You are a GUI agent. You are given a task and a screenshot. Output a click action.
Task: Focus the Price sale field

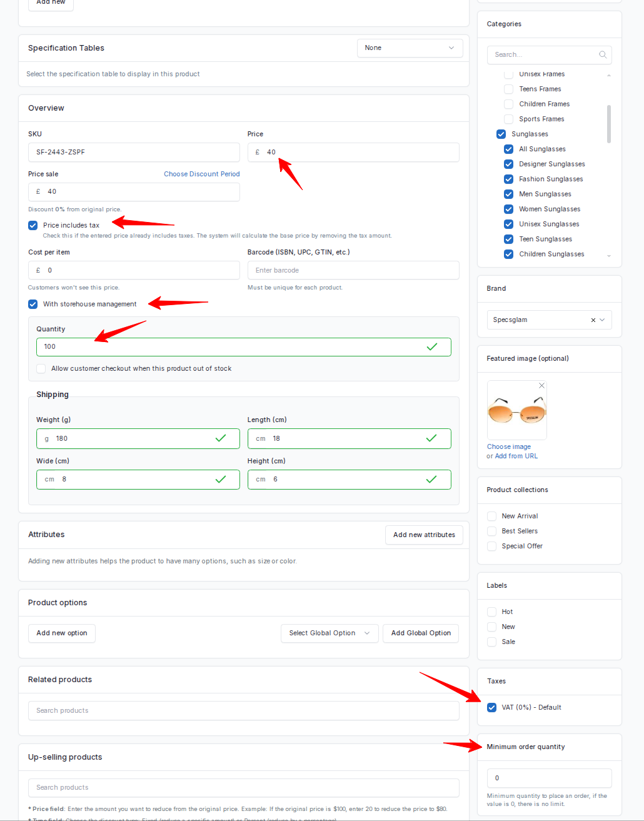(134, 192)
